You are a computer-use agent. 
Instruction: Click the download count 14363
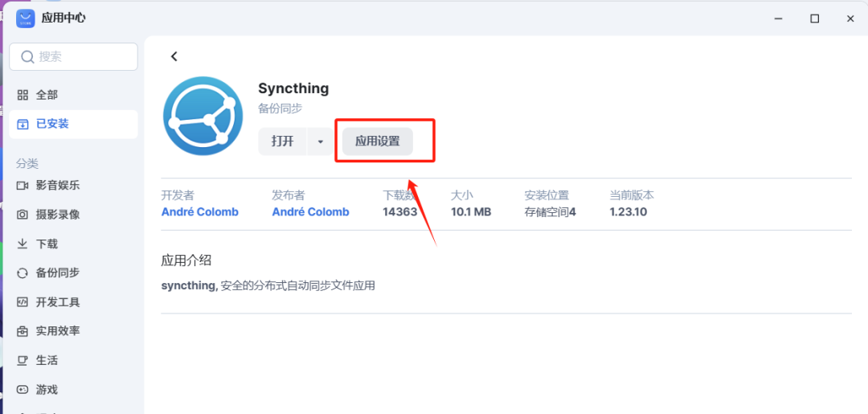(399, 211)
